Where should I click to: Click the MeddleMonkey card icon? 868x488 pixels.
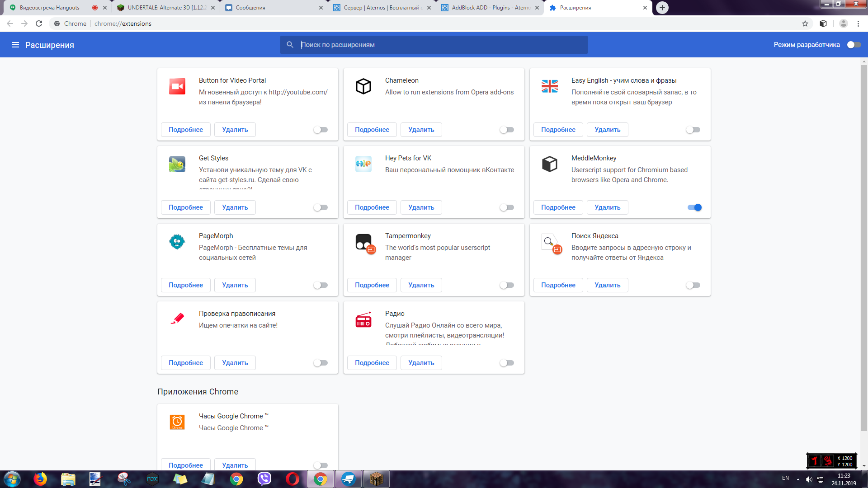(x=550, y=164)
